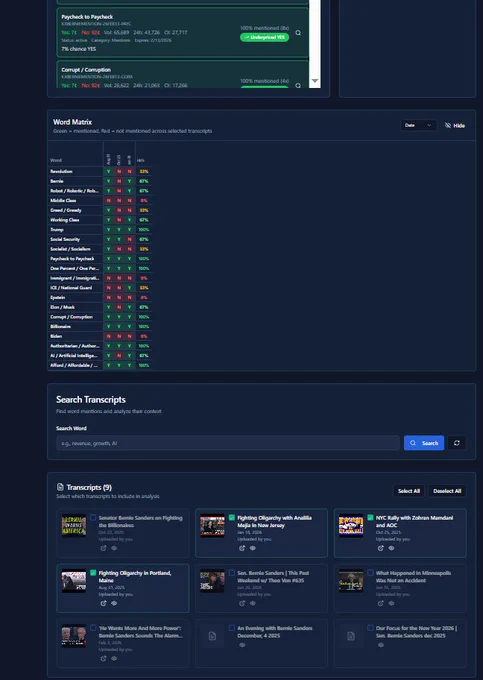This screenshot has width=483, height=680.
Task: Click the Corrupt / Corruption market card title
Action: [86, 70]
